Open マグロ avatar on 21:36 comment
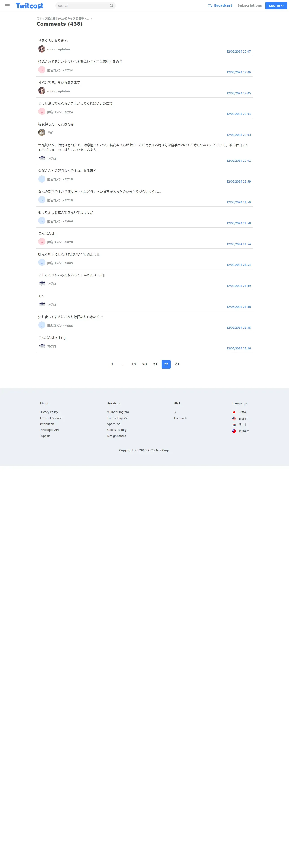This screenshot has width=289, height=868. coord(42,346)
